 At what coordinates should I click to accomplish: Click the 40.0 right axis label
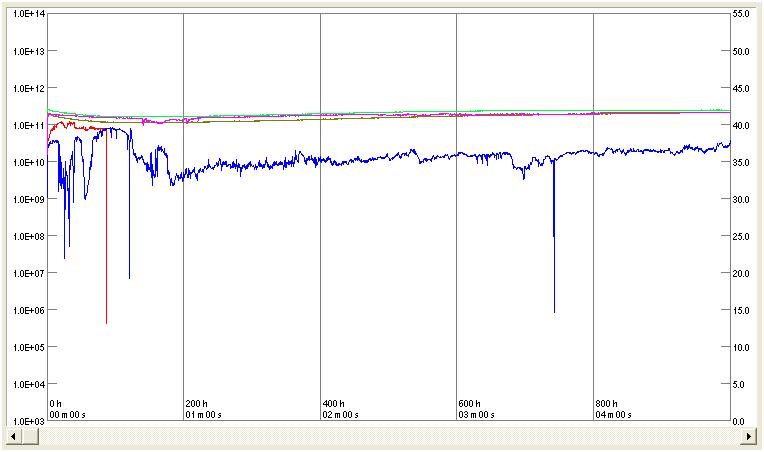(741, 125)
